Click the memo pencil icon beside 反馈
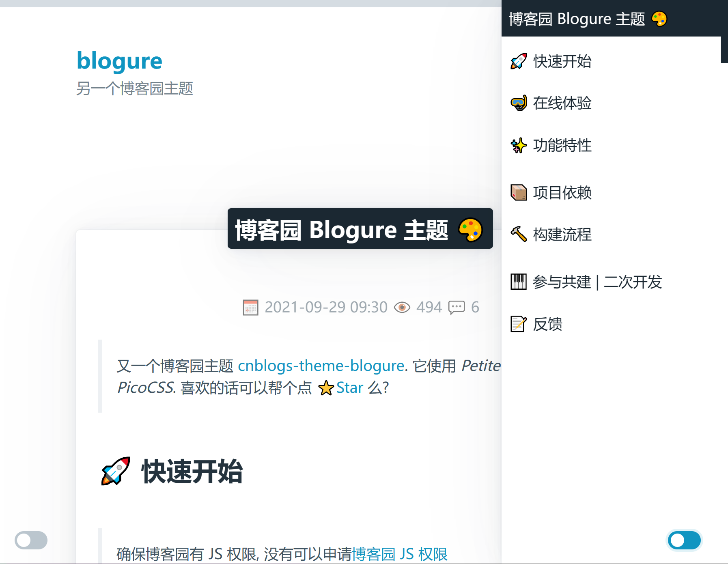The width and height of the screenshot is (728, 564). [519, 324]
